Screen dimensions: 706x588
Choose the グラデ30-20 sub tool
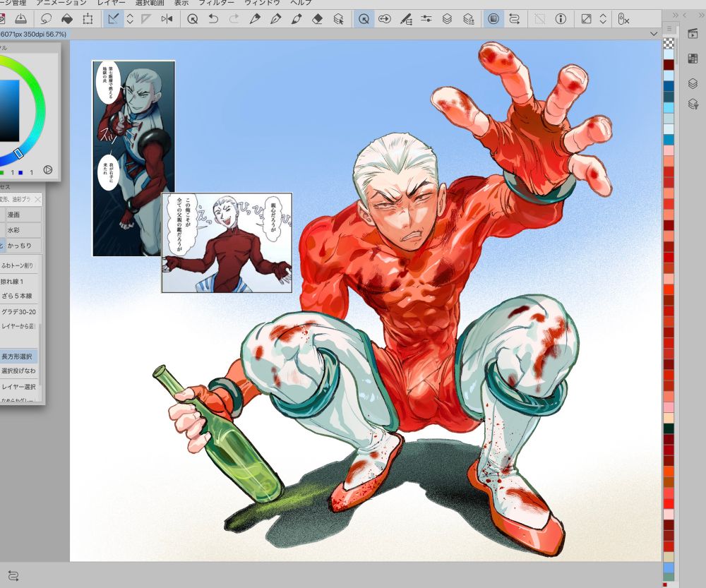tap(19, 311)
